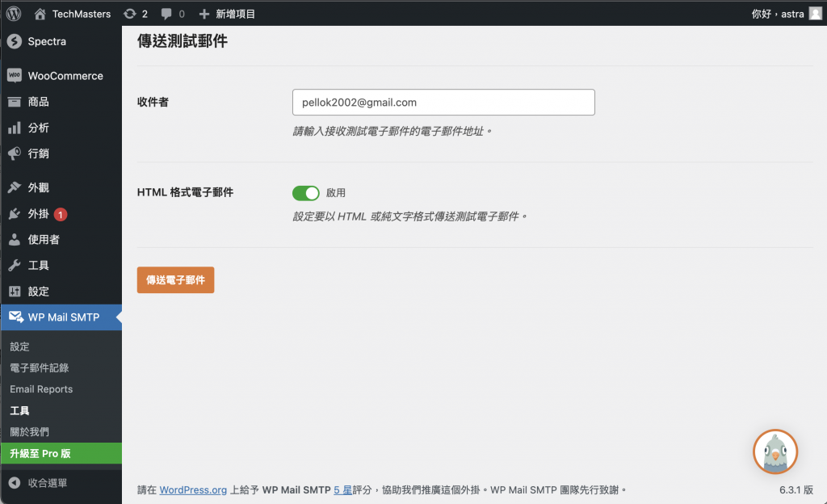The height and width of the screenshot is (504, 827).
Task: Click the 外觀 paintbrush icon
Action: pos(15,187)
